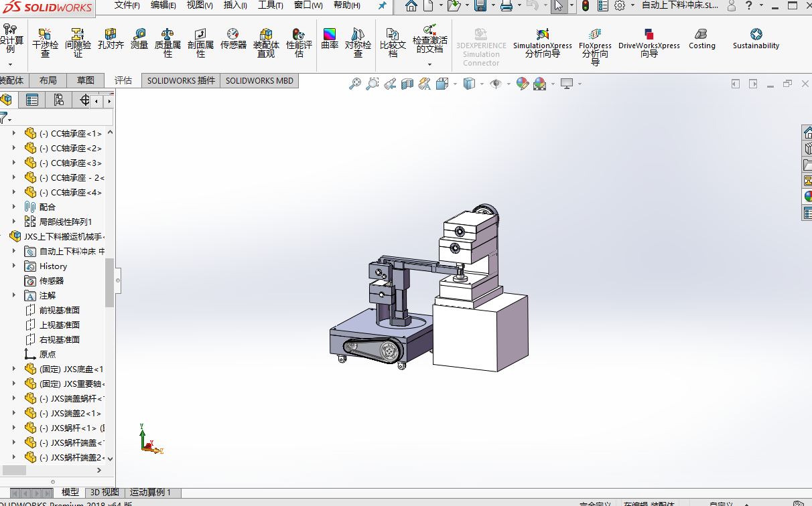
Task: Open the FeatureManager design tree tab
Action: tap(7, 100)
